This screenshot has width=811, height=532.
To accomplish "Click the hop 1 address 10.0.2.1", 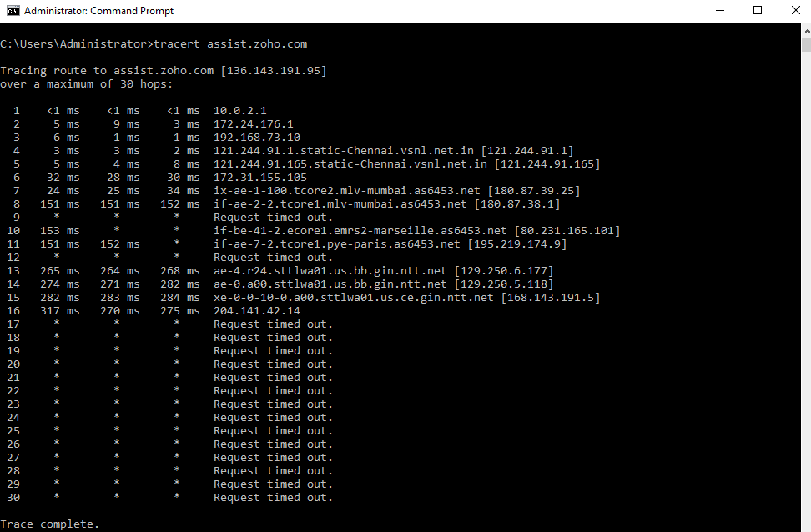I will click(x=240, y=111).
